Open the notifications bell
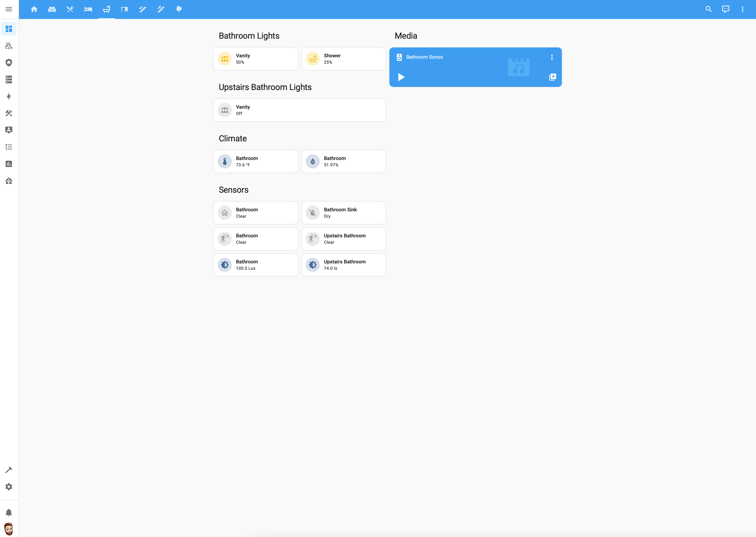Image resolution: width=756 pixels, height=537 pixels. point(9,513)
